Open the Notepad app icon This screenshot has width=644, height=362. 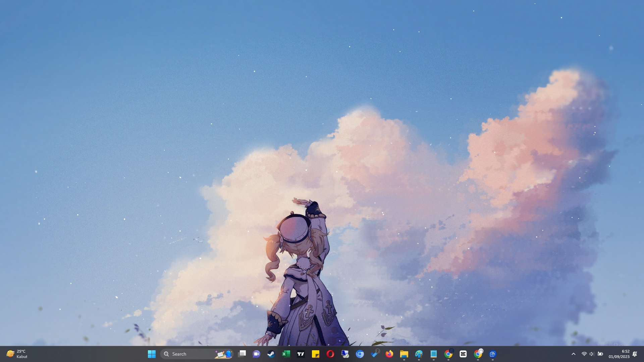433,354
